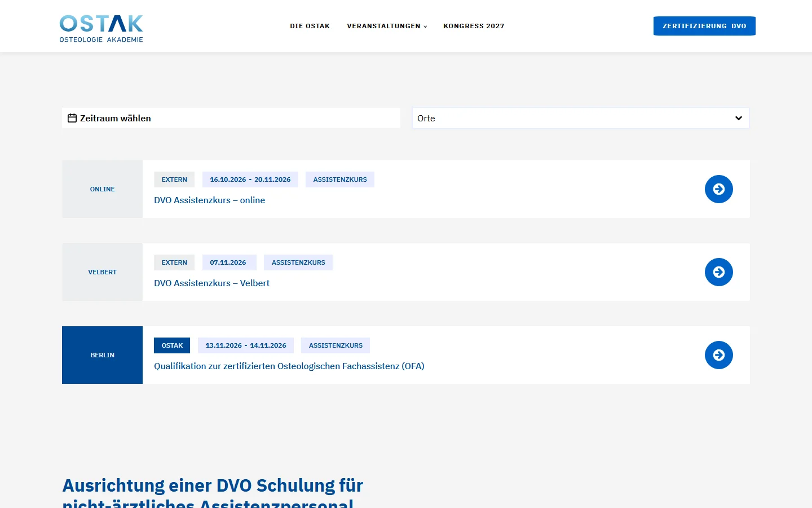Image resolution: width=812 pixels, height=508 pixels.
Task: Open the DVO Assistenzkurs – online link
Action: click(x=209, y=200)
